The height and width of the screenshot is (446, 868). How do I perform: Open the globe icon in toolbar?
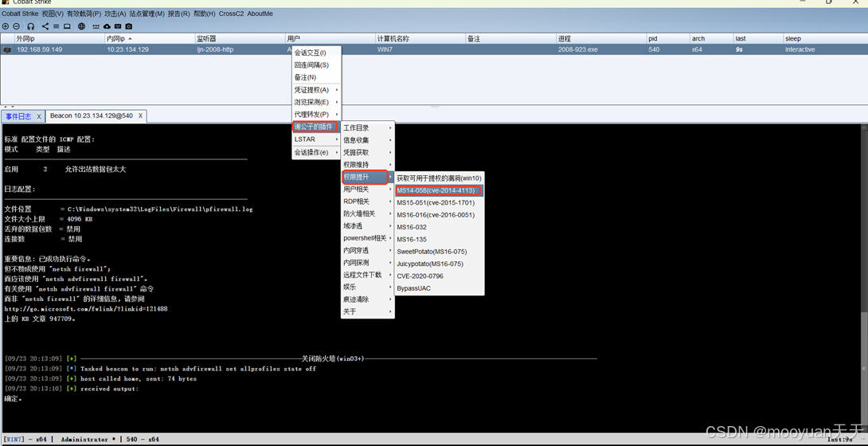click(81, 26)
